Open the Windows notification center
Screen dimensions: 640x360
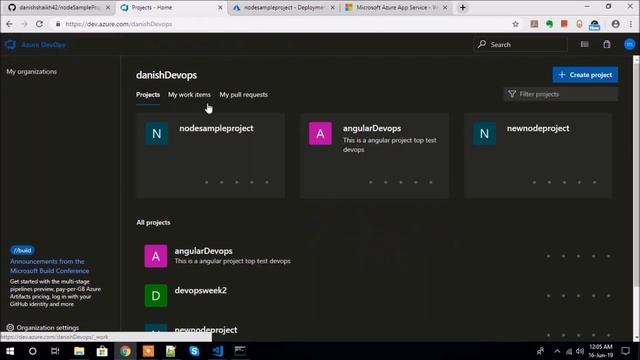point(625,351)
